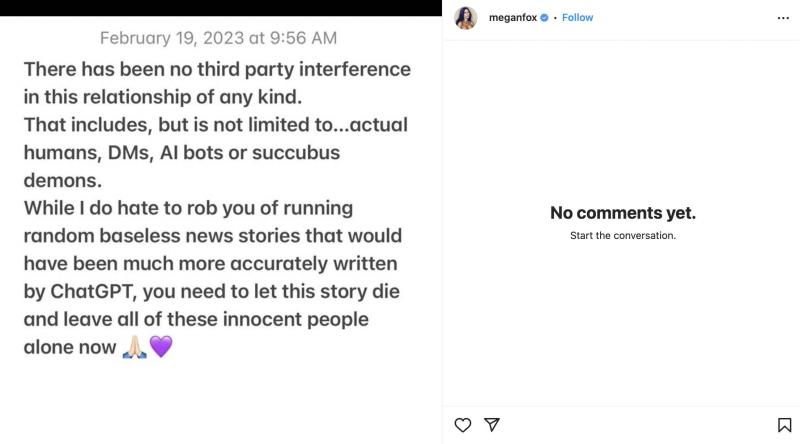The image size is (800, 444).
Task: Click the praying hands emoji
Action: click(134, 347)
